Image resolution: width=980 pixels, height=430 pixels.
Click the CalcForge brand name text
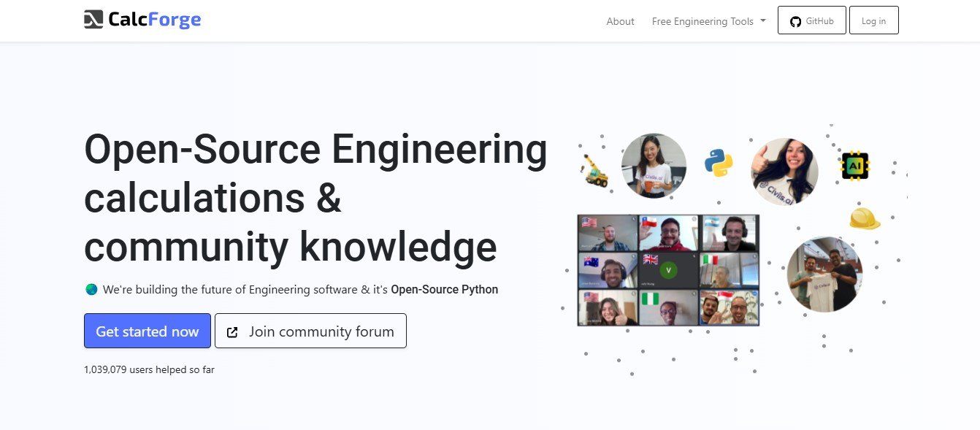[x=154, y=20]
